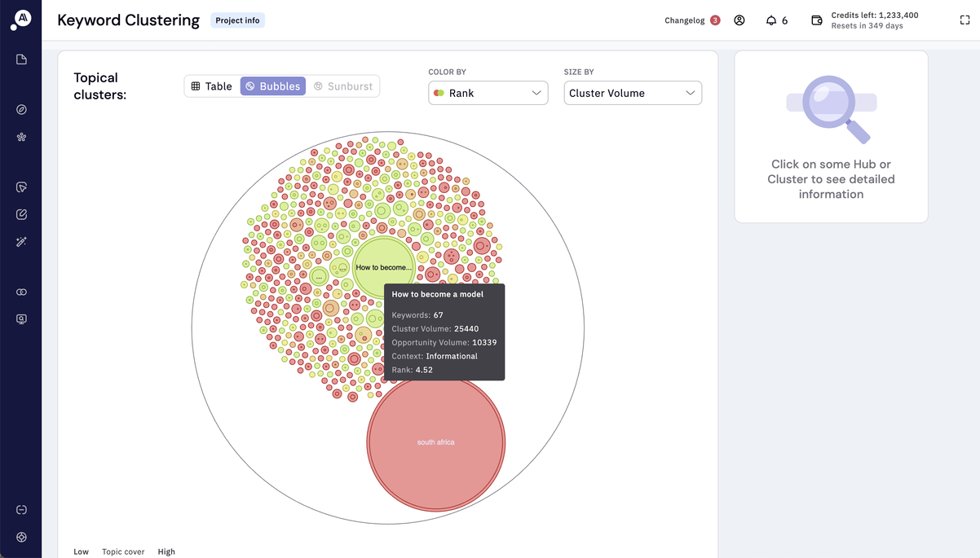Select the large 'south africa' cluster bubble
Screen dimensions: 980x558
point(435,442)
